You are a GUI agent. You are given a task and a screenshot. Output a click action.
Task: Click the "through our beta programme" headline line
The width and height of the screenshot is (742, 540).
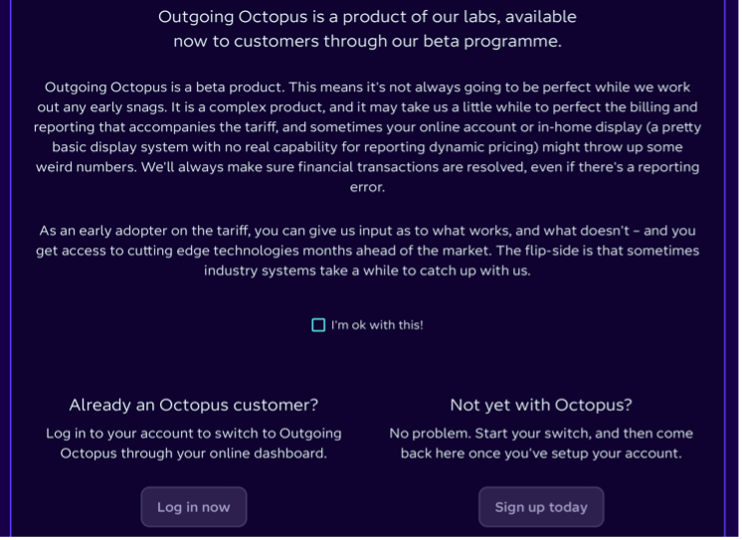pyautogui.click(x=369, y=42)
